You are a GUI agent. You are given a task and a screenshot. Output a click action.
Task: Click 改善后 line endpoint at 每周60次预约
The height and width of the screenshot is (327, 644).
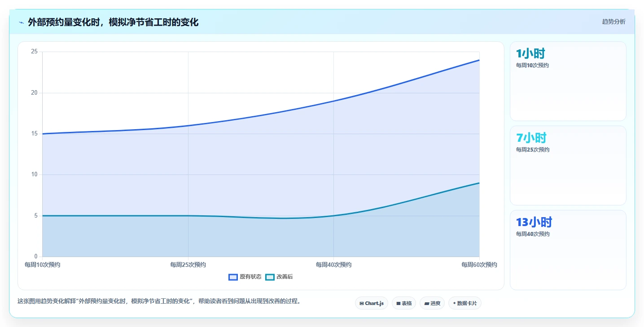[x=479, y=183]
